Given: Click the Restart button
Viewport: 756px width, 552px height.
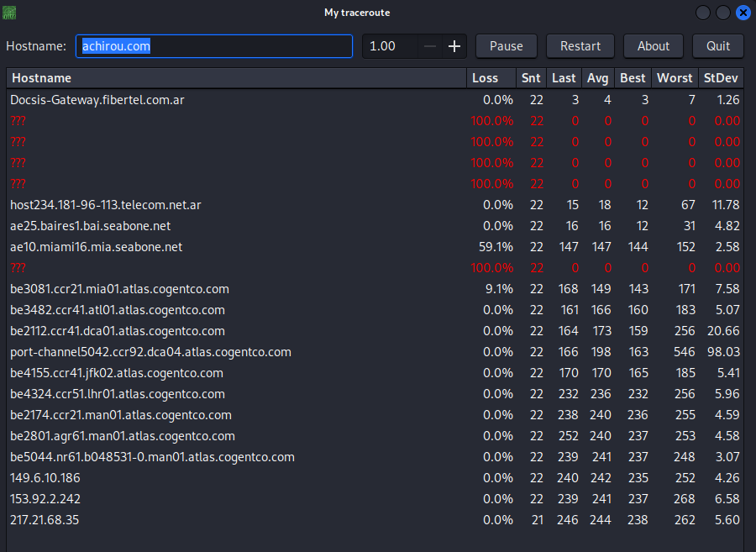Looking at the screenshot, I should tap(580, 46).
